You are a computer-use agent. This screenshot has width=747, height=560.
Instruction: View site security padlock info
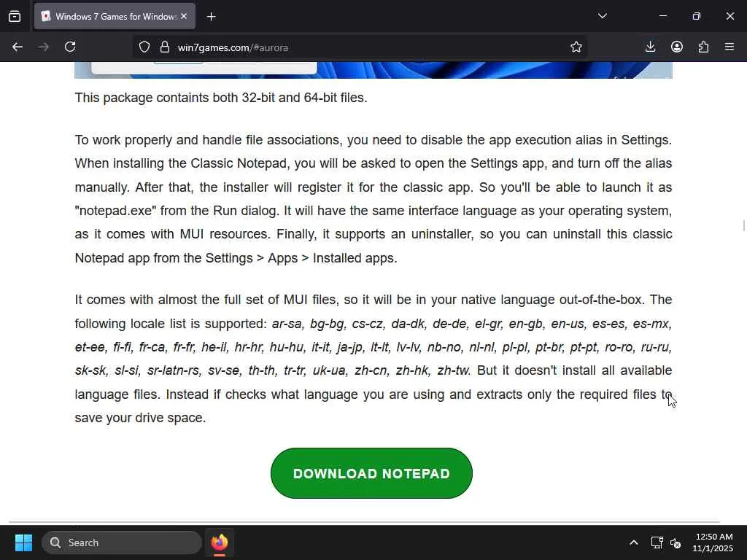[165, 47]
